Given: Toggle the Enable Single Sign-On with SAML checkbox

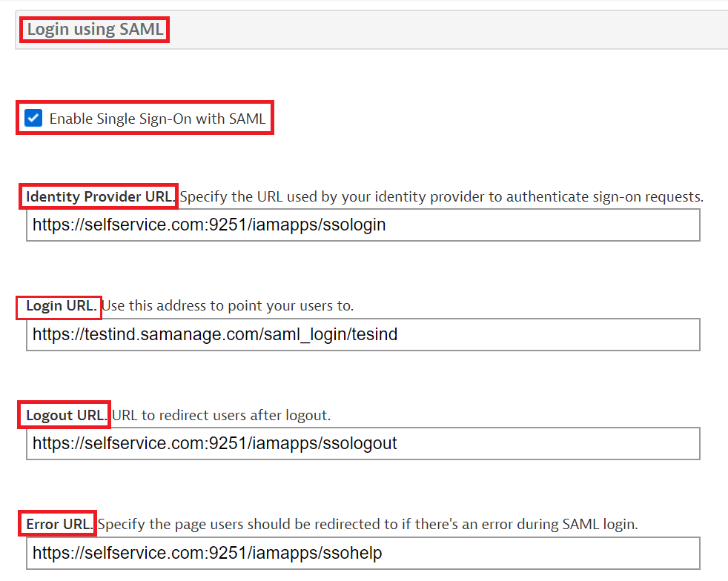Looking at the screenshot, I should (x=33, y=119).
